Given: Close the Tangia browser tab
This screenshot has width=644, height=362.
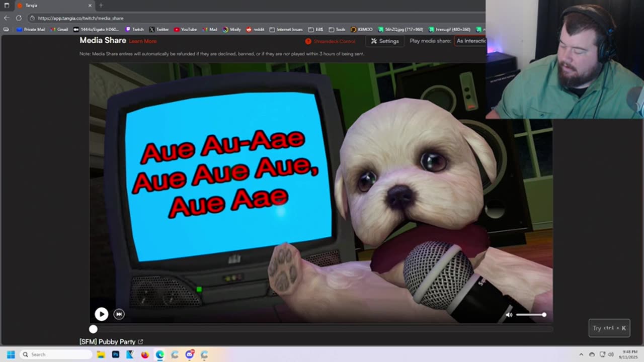Looking at the screenshot, I should click(90, 6).
